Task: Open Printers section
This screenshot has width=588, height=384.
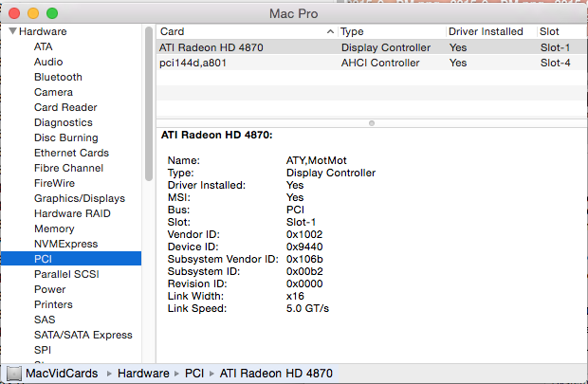Action: [x=53, y=304]
